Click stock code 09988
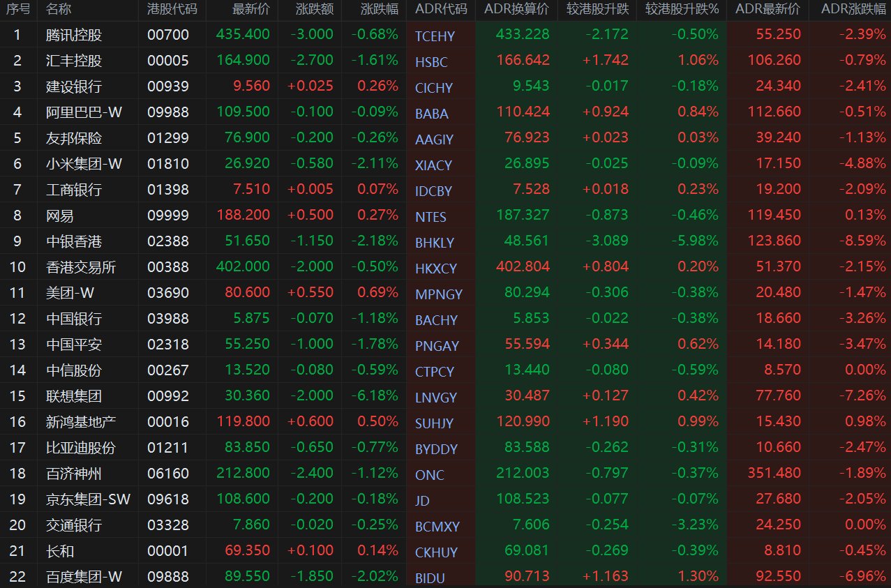Viewport: 891px width, 588px height. [168, 112]
